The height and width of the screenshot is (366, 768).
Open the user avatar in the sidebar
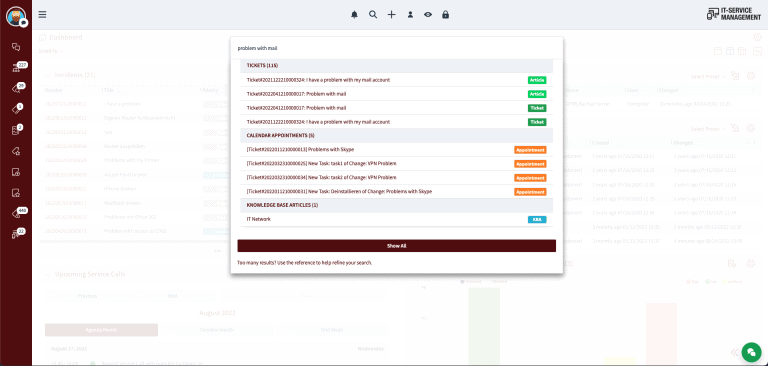pos(16,16)
